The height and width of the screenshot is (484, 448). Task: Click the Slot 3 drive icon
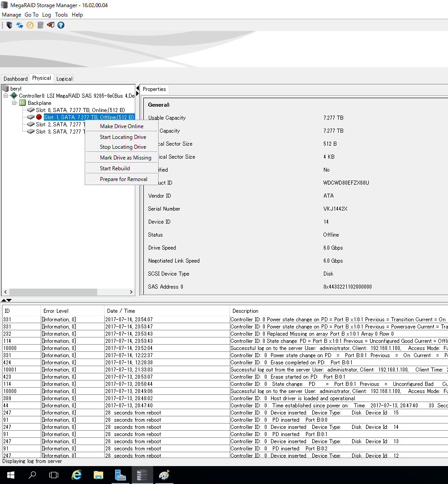point(31,131)
